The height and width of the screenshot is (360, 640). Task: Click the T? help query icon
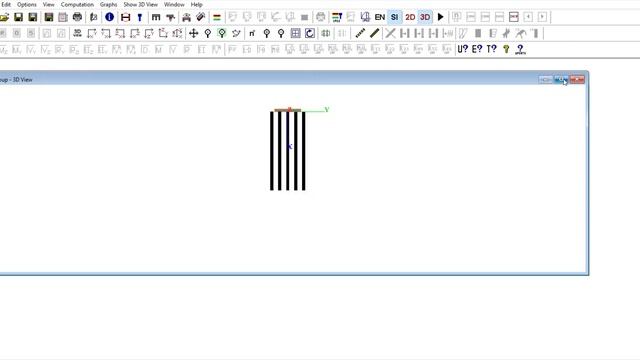pyautogui.click(x=491, y=49)
